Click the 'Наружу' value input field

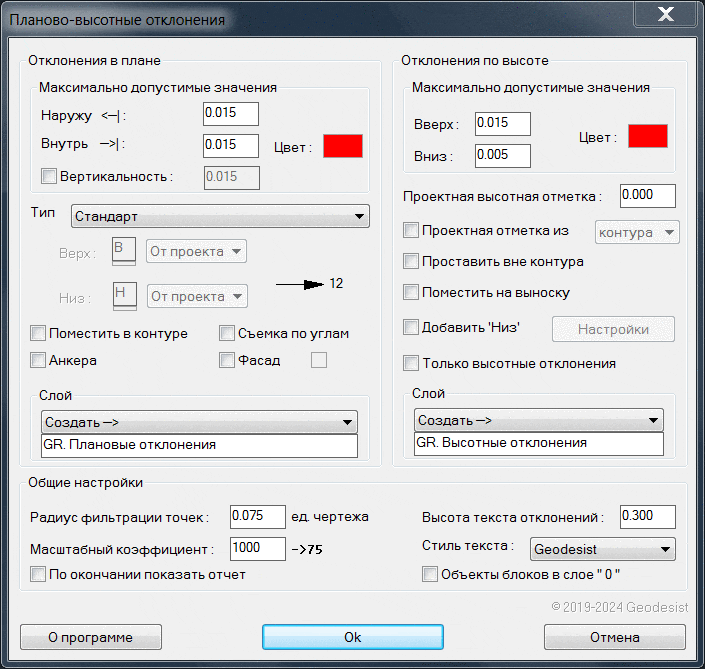point(230,113)
